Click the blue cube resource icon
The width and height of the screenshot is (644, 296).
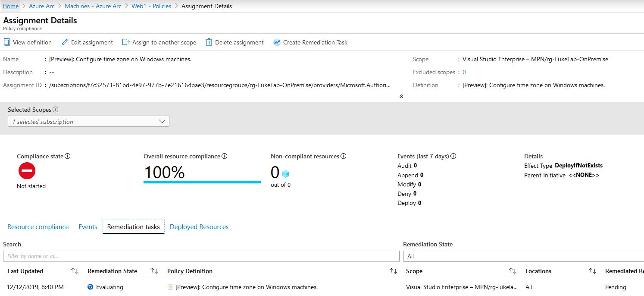point(285,174)
